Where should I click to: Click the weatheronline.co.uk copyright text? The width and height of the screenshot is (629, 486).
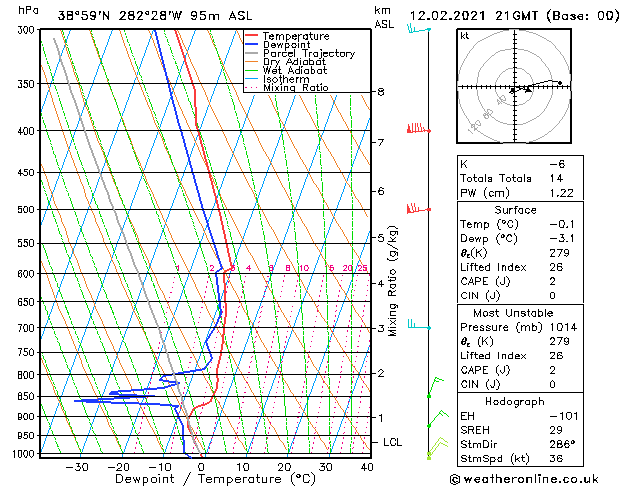[524, 479]
